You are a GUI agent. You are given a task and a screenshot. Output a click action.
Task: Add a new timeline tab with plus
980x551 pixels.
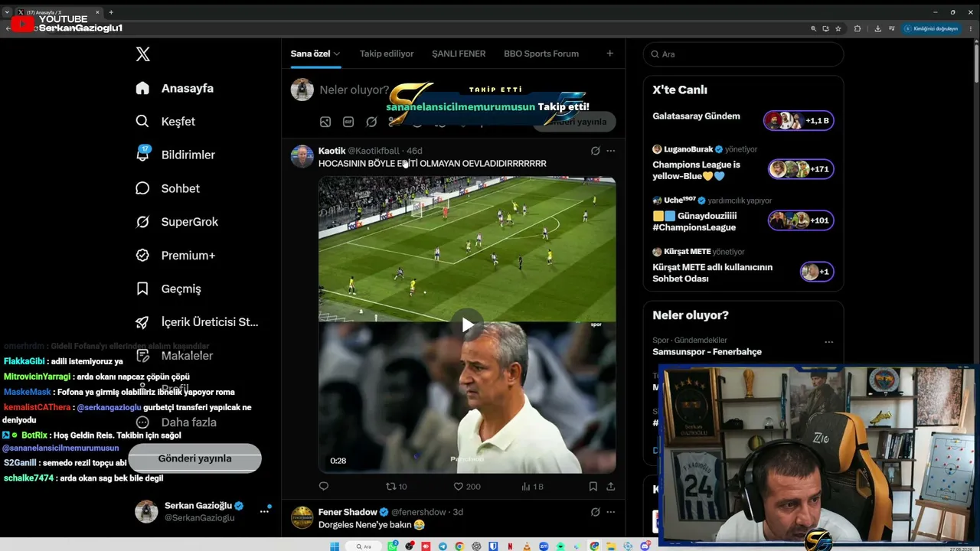(609, 54)
